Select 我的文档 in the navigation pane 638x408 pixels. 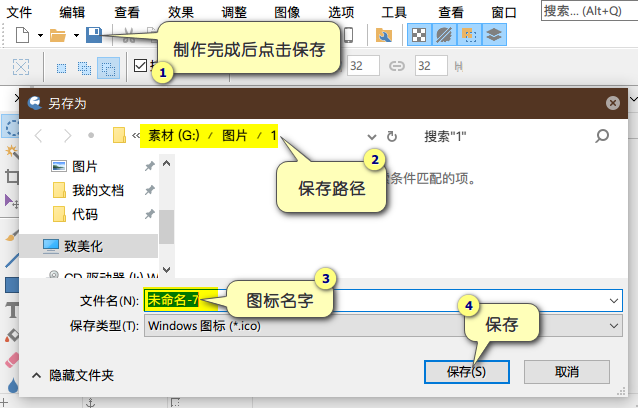(x=97, y=190)
